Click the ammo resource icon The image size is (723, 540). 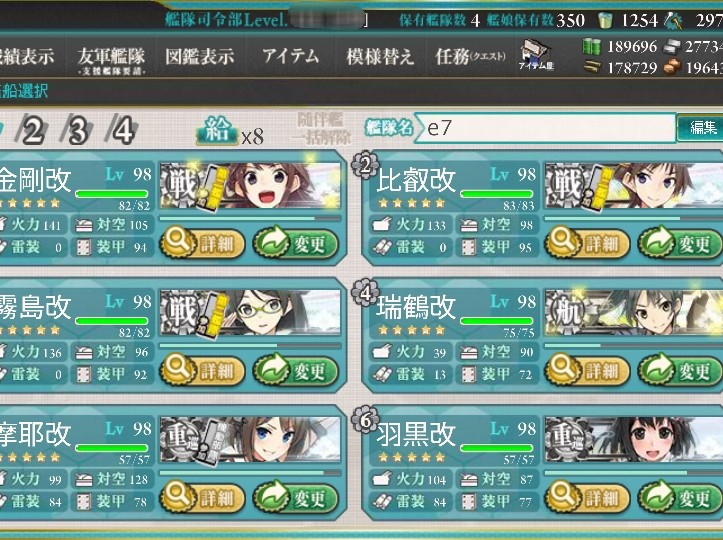click(x=592, y=68)
